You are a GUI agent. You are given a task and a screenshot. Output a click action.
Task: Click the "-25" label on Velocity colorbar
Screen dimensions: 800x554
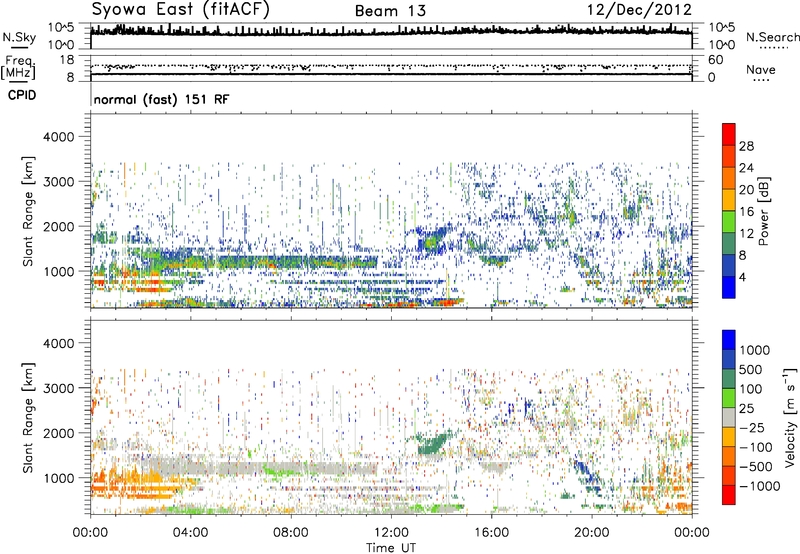tap(753, 427)
